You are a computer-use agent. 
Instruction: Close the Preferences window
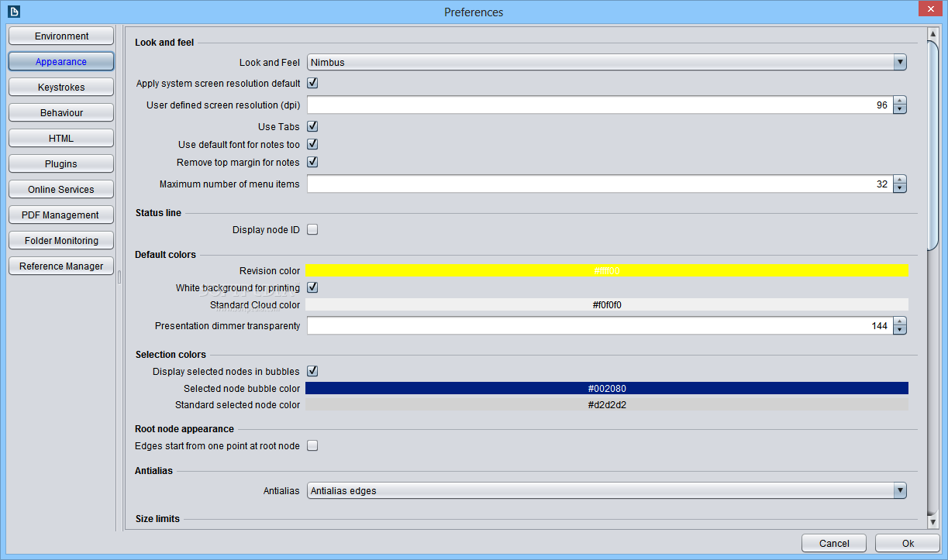point(929,9)
